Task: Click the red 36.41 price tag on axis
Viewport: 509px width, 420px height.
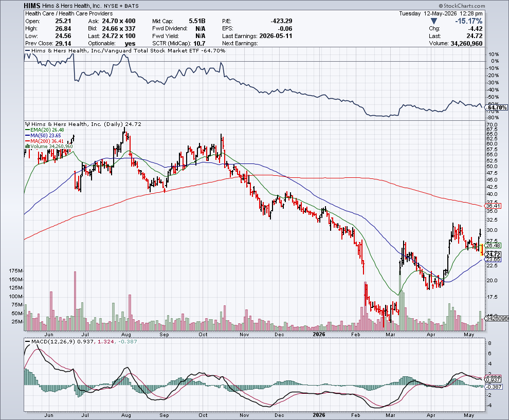Action: pyautogui.click(x=493, y=206)
